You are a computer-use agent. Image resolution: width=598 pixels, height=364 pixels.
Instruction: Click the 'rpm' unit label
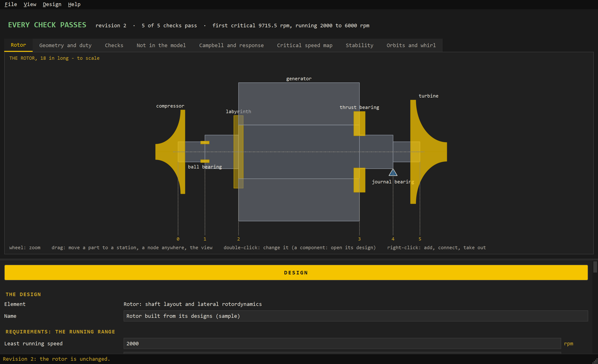(x=569, y=343)
